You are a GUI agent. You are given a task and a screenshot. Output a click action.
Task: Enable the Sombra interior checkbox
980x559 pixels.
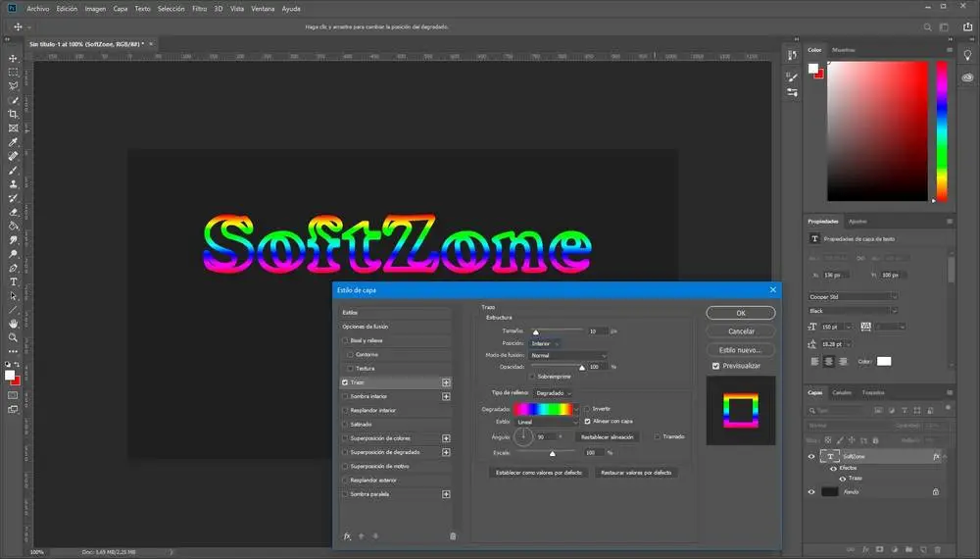click(x=345, y=396)
